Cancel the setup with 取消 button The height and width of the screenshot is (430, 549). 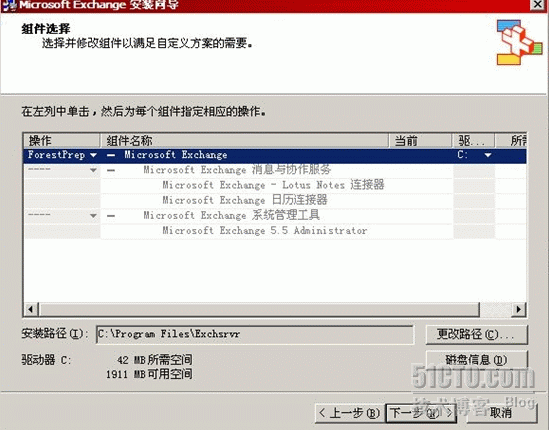pos(501,413)
